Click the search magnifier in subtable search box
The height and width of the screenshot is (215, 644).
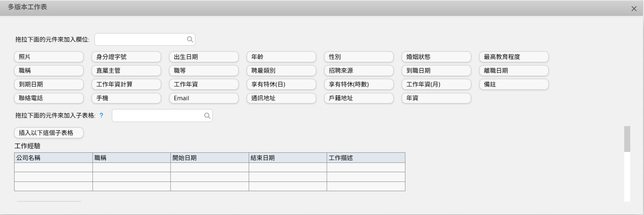pyautogui.click(x=207, y=116)
